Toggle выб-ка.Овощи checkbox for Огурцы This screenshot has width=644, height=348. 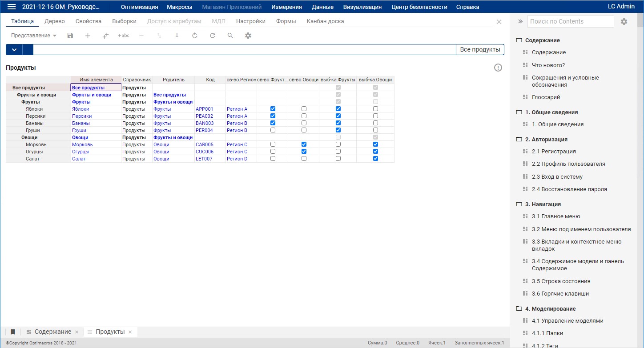pyautogui.click(x=375, y=152)
